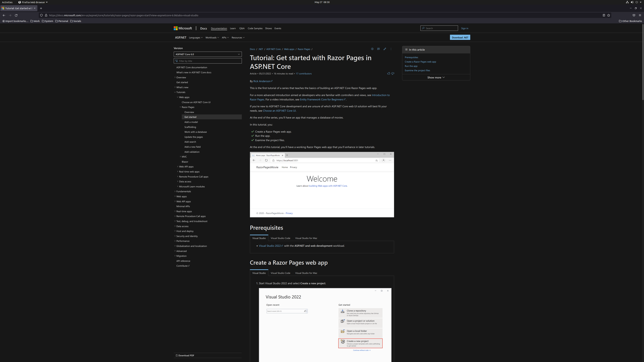Open the ASP.NET Core 6.0 version dropdown

(208, 54)
